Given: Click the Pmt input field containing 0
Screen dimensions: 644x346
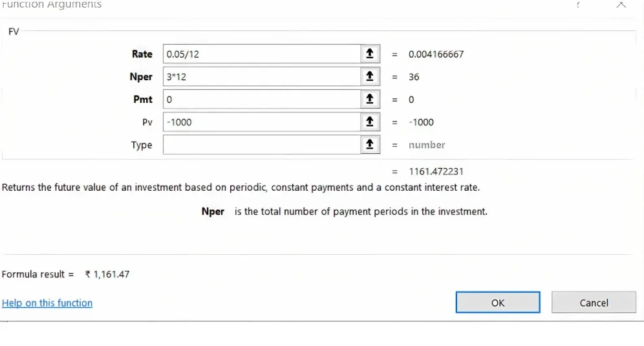Looking at the screenshot, I should click(261, 100).
